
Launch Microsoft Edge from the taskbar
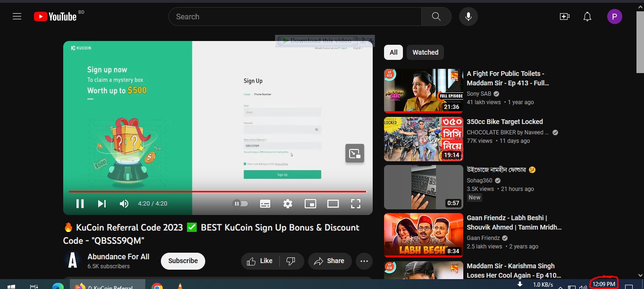coord(58,286)
